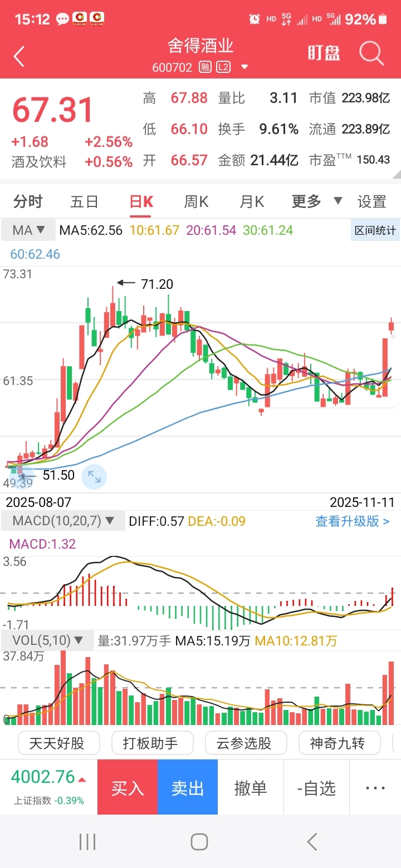Tap the current price 67.31

53,110
